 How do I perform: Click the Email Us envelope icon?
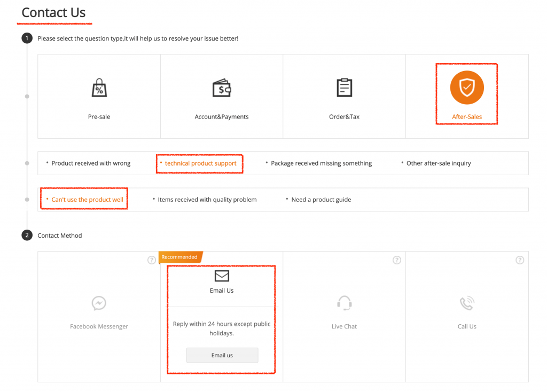(x=222, y=276)
